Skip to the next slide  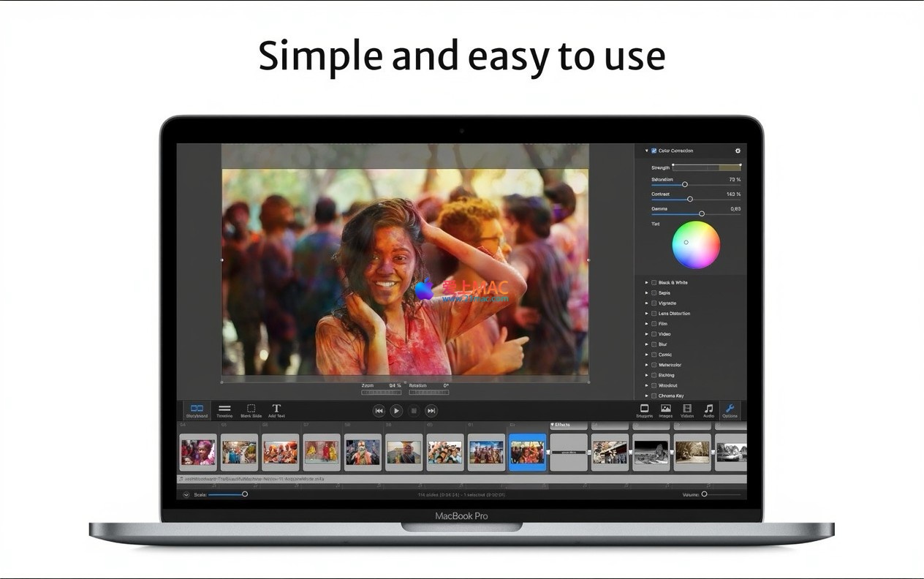pyautogui.click(x=431, y=411)
